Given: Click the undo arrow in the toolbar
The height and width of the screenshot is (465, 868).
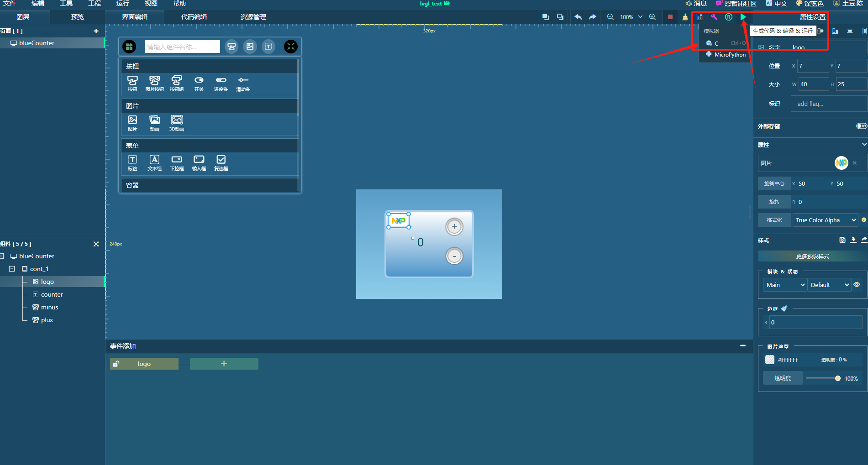Looking at the screenshot, I should pyautogui.click(x=578, y=16).
